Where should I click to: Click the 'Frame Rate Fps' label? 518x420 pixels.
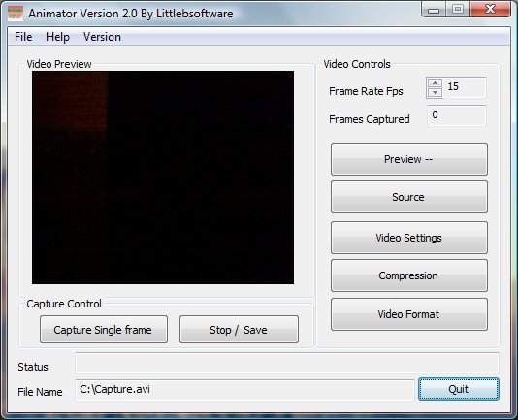tap(366, 91)
